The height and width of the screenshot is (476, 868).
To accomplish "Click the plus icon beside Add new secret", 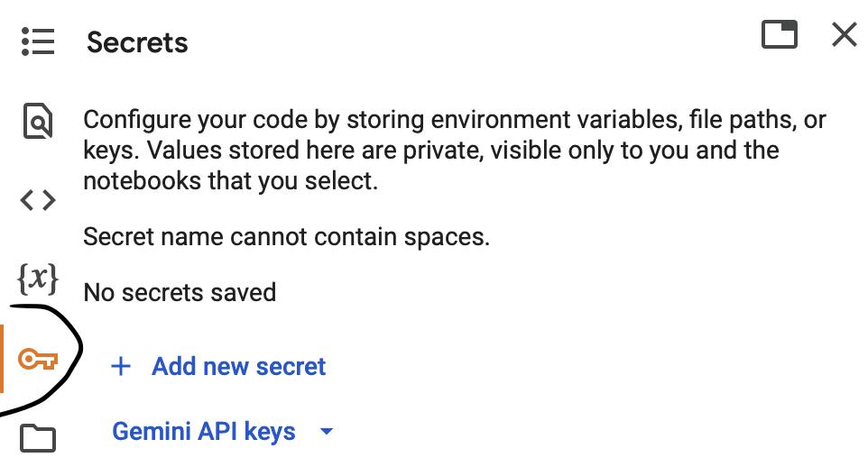I will (x=121, y=366).
